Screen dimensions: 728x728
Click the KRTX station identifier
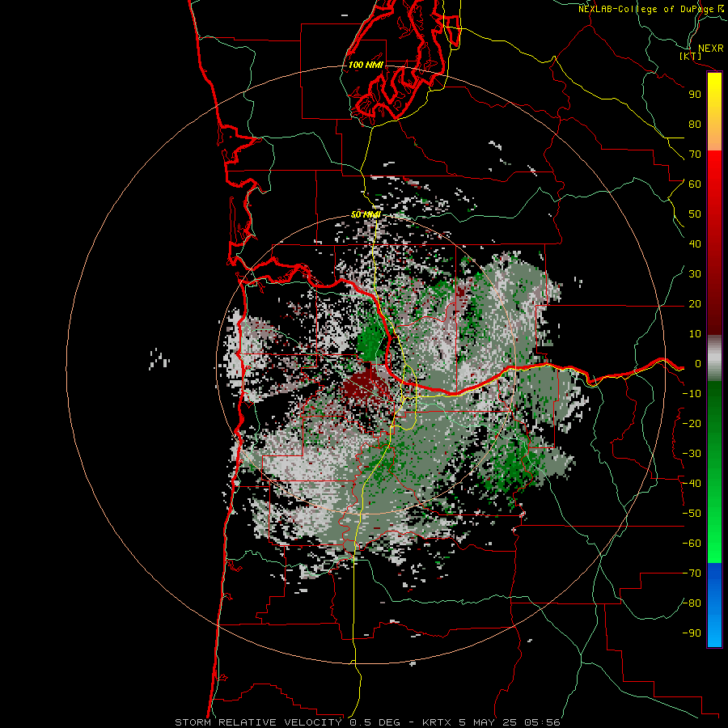click(438, 722)
